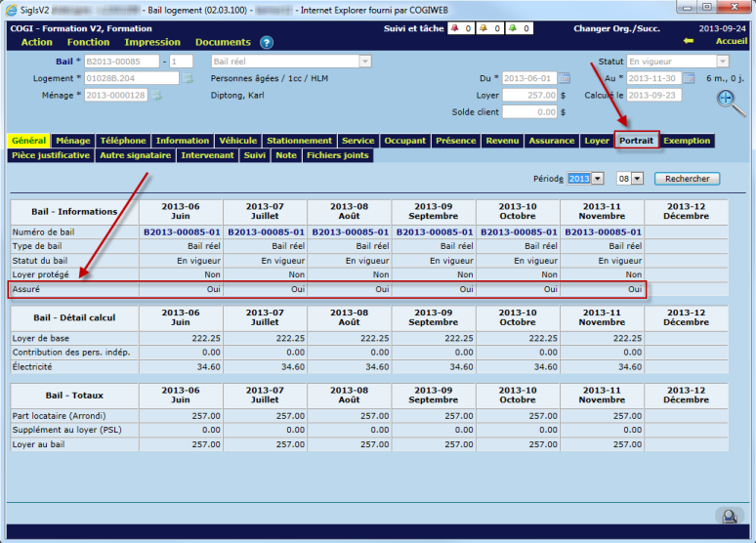Select the Pièce justificative tab
Viewport: 756px width, 543px height.
[x=52, y=155]
